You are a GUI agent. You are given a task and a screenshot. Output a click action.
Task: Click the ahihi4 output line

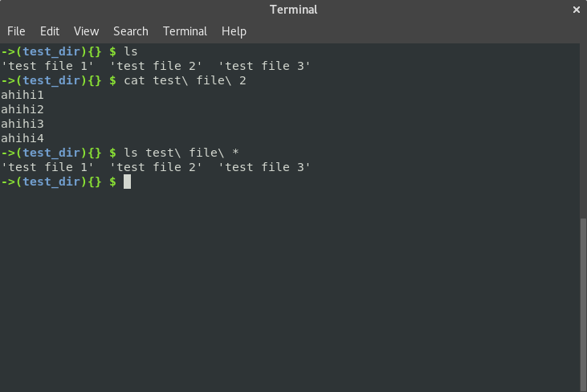point(22,138)
